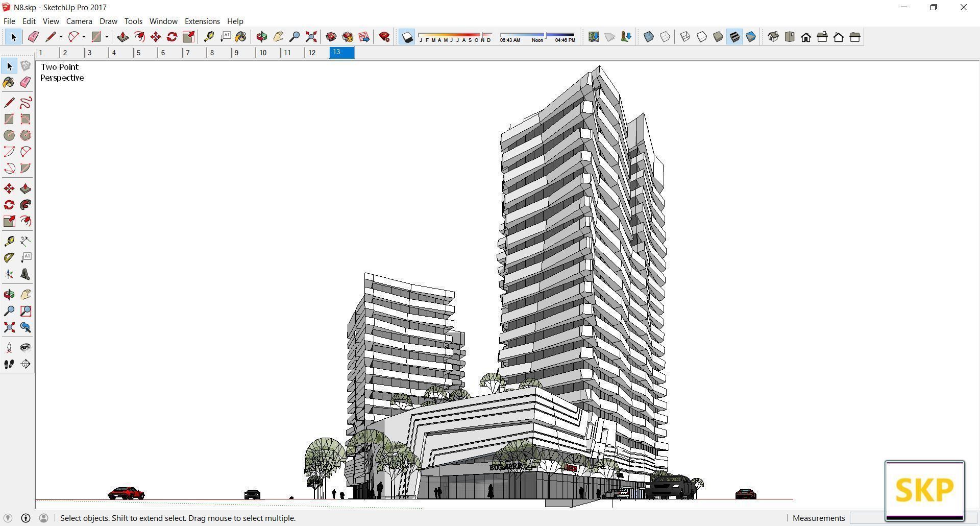
Task: Switch to Back view house outline
Action: (839, 37)
